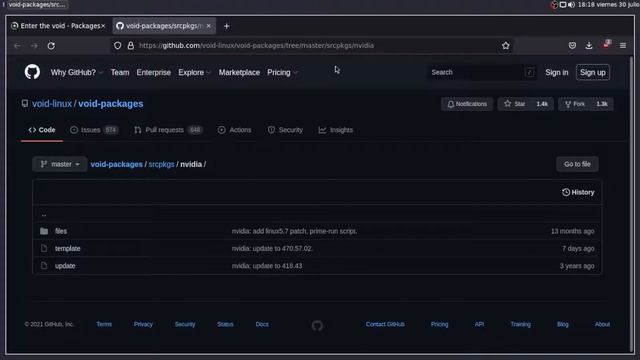Open the Status footer link
640x360 pixels.
point(225,324)
